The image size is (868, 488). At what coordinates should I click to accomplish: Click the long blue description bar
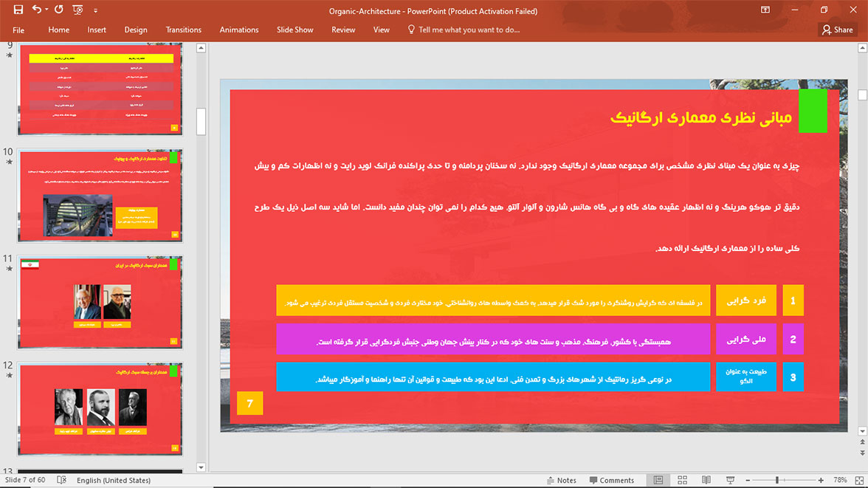click(493, 377)
